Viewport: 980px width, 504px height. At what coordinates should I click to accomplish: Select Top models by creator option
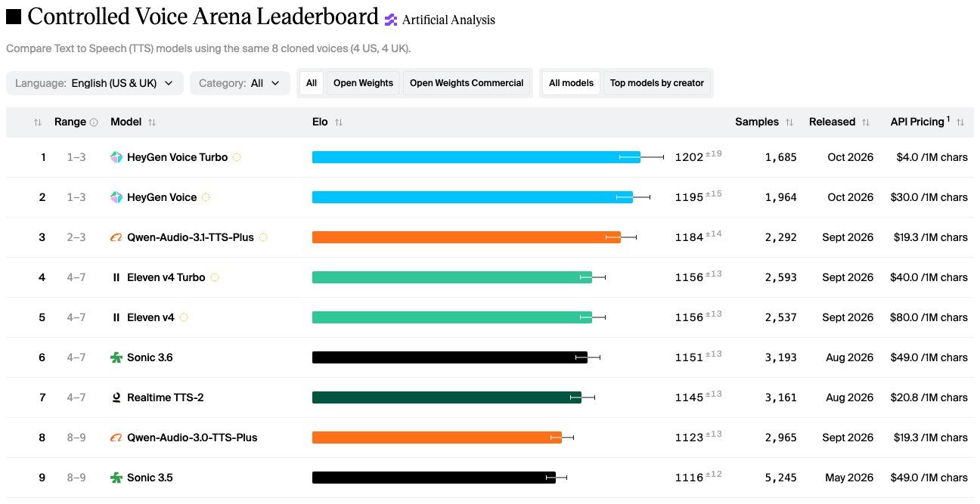pos(657,83)
